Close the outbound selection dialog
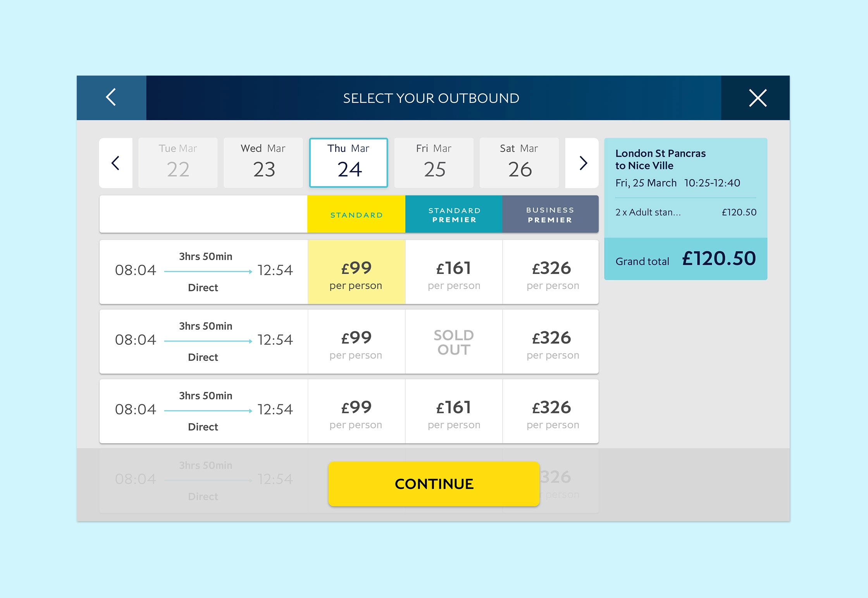 [x=757, y=98]
